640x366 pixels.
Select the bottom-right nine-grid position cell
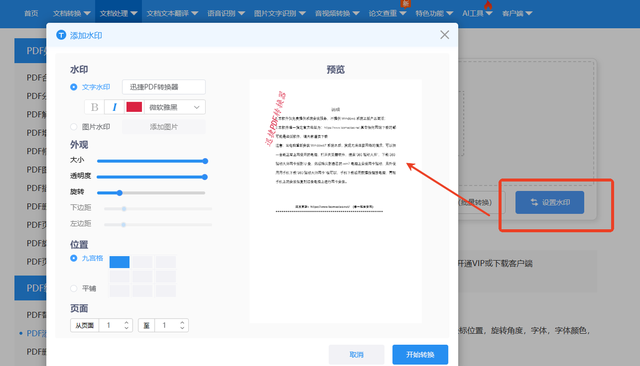pyautogui.click(x=166, y=291)
